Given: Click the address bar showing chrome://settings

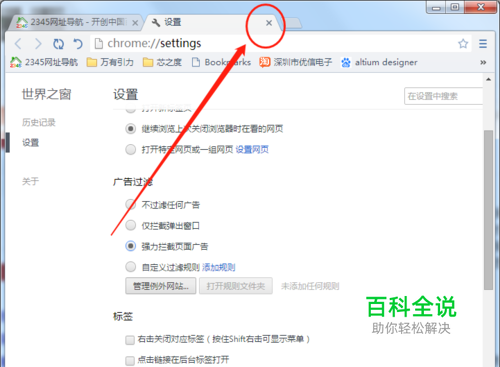Looking at the screenshot, I should point(280,44).
